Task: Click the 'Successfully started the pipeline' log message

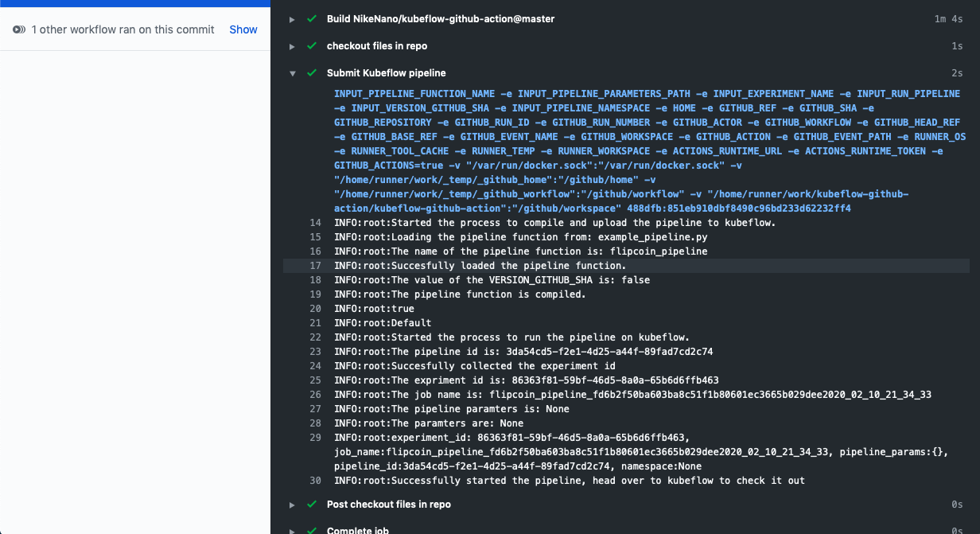Action: [569, 481]
